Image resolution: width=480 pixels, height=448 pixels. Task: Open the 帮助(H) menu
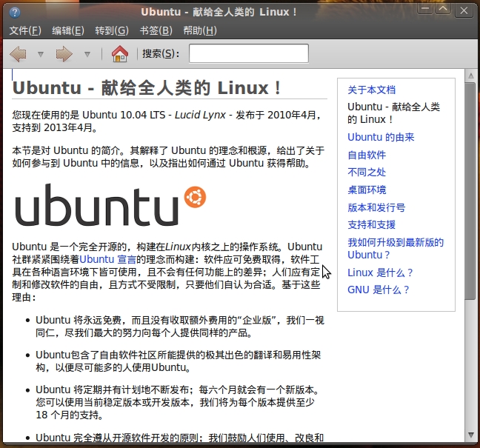pos(200,30)
